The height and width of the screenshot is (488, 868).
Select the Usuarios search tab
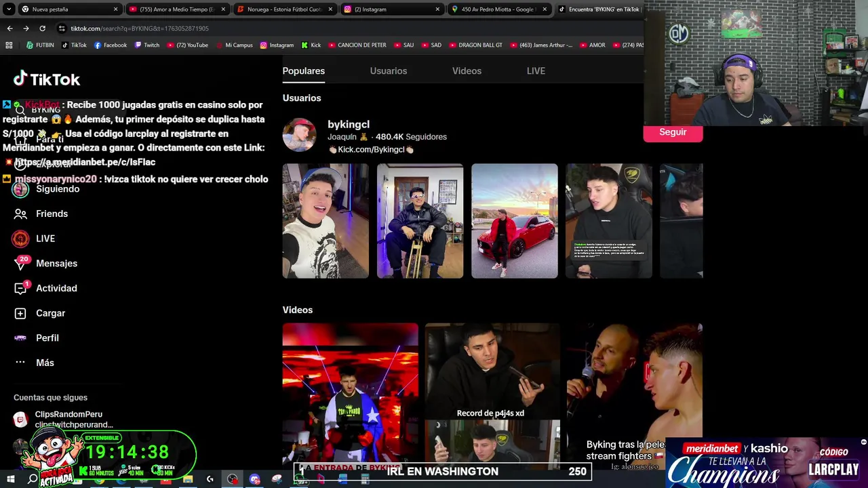pyautogui.click(x=389, y=71)
